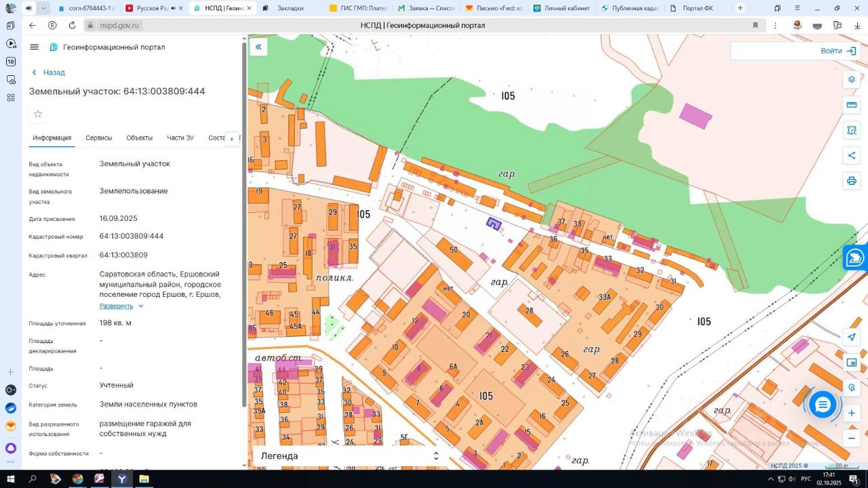Screen dimensions: 868x488
Task: Open the chat assistant bubble
Action: [x=823, y=405]
